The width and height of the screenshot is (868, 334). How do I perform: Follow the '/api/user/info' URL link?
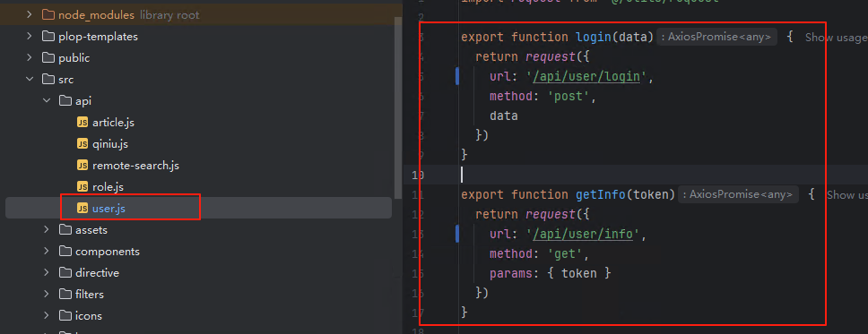pyautogui.click(x=582, y=234)
